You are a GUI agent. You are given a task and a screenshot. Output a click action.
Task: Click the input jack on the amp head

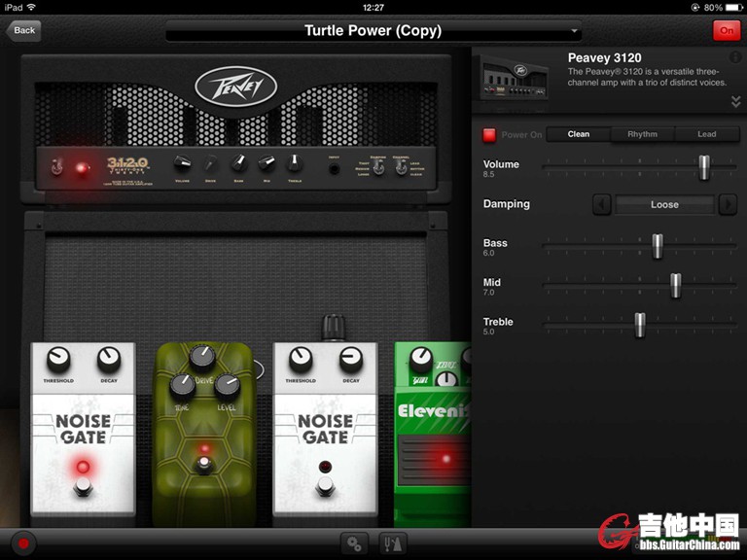point(334,168)
